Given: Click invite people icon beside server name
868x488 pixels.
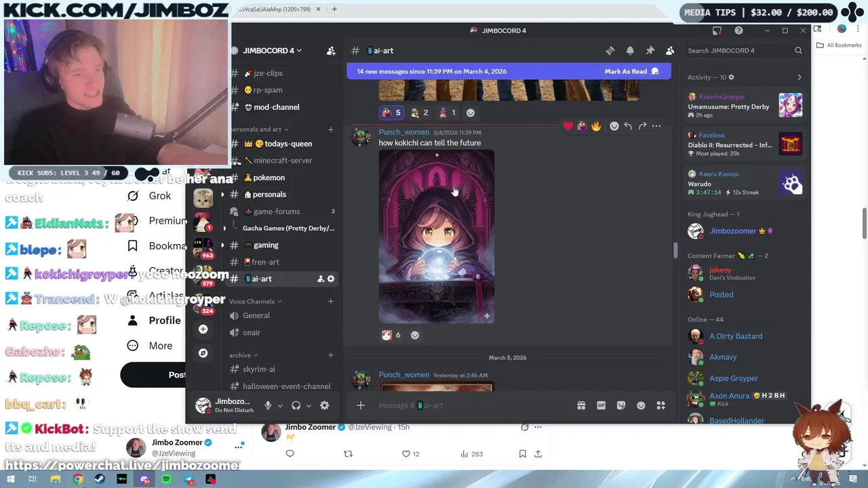Looking at the screenshot, I should click(x=331, y=51).
